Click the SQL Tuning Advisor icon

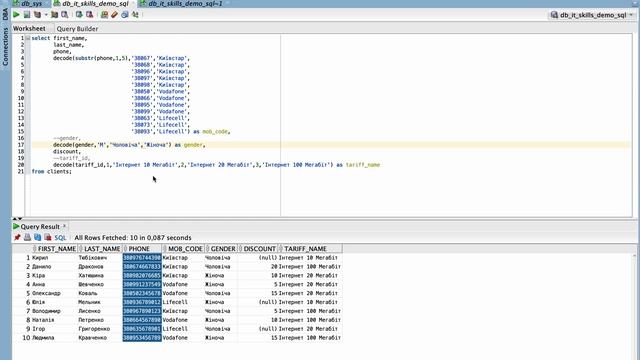tap(64, 15)
